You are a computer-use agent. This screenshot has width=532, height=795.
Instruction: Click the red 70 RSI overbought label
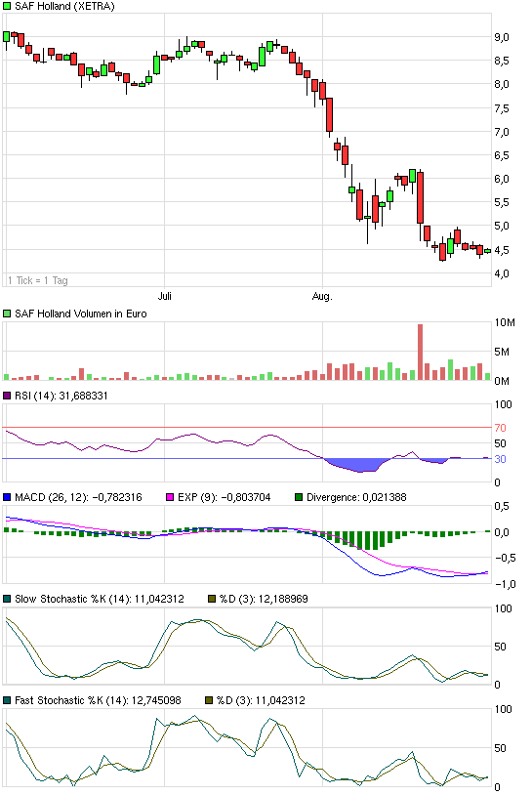pos(500,428)
